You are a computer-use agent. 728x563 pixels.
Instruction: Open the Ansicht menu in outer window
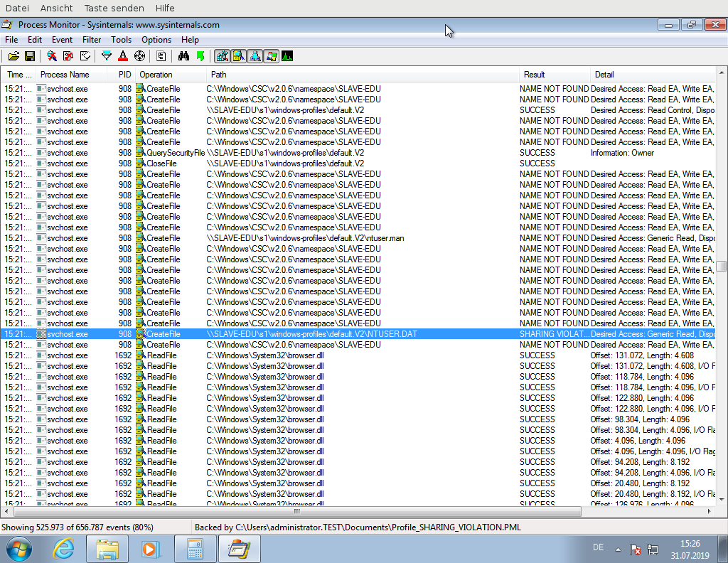pos(56,8)
